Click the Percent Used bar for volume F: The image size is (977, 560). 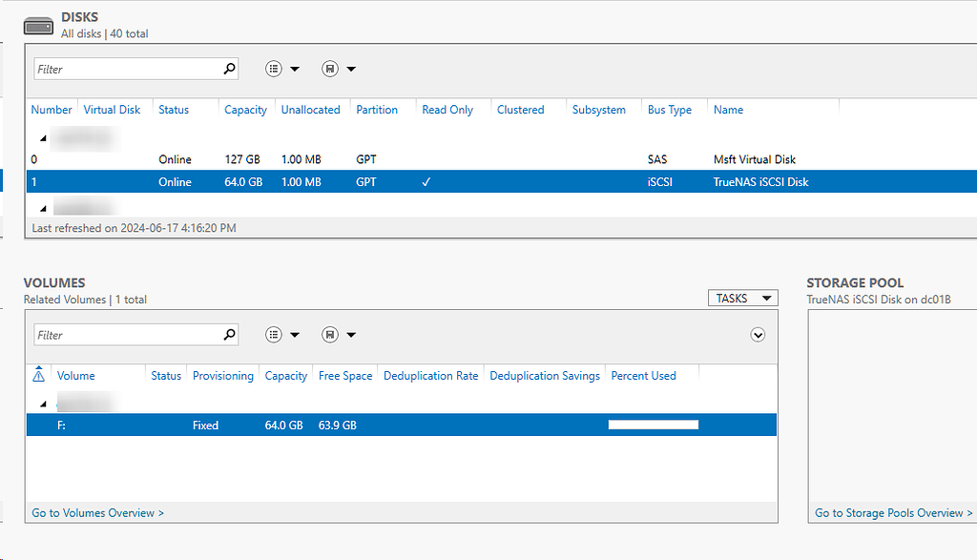[x=653, y=425]
